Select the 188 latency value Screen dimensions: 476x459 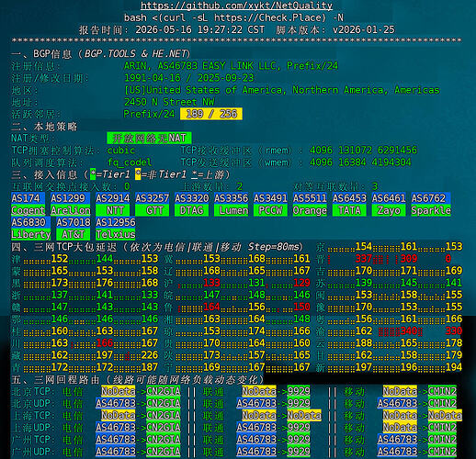pos(364,343)
